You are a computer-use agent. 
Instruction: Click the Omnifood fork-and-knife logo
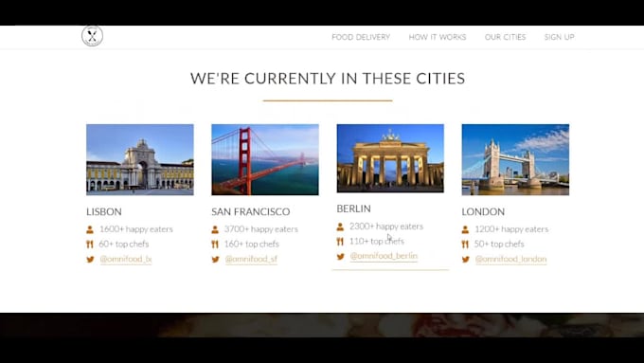coord(92,36)
